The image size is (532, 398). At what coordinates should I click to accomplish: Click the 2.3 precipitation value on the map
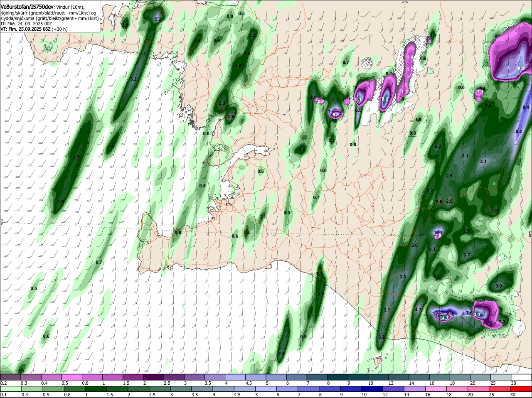point(222,103)
